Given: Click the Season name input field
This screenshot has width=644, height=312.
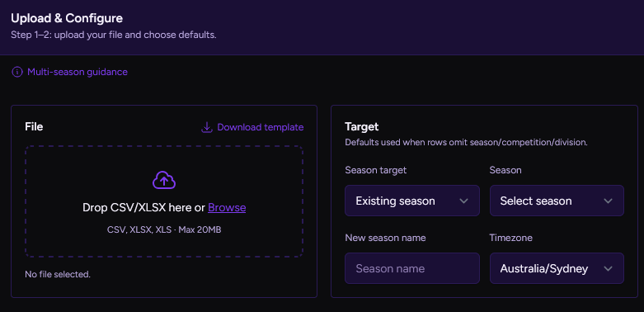Looking at the screenshot, I should point(412,268).
